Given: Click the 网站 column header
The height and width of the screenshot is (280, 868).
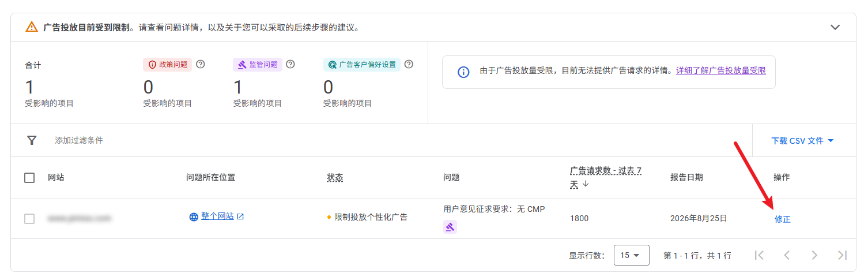Looking at the screenshot, I should pos(56,177).
